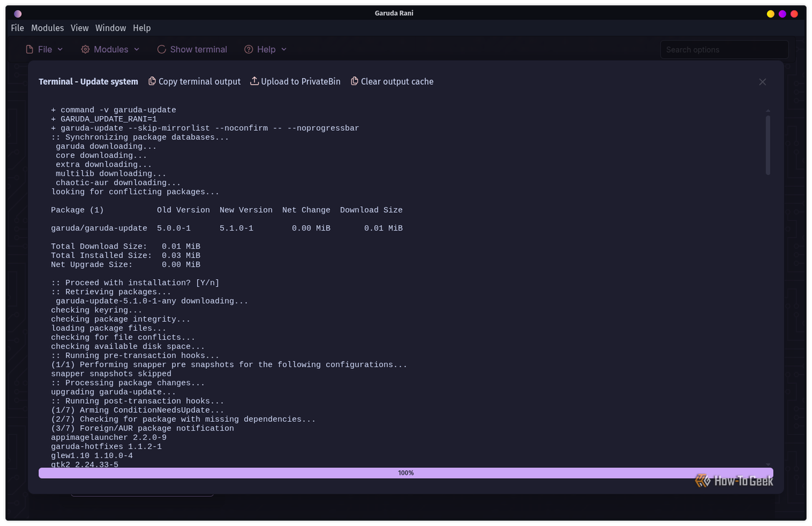Click the 'glew1.10 1.10.0-4' line
Viewport: 812px width, 526px height.
coord(92,456)
